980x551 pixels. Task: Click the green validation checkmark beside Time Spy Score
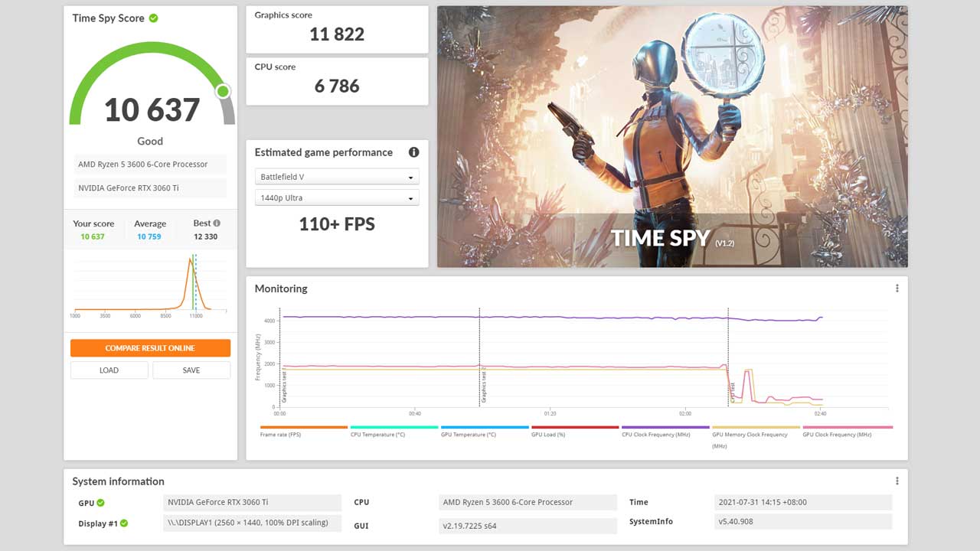[154, 18]
